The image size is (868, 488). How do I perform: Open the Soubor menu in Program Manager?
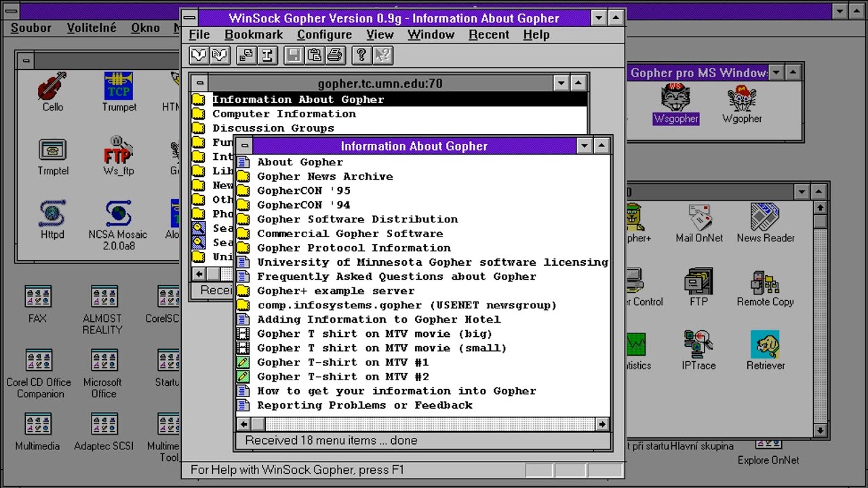(31, 28)
